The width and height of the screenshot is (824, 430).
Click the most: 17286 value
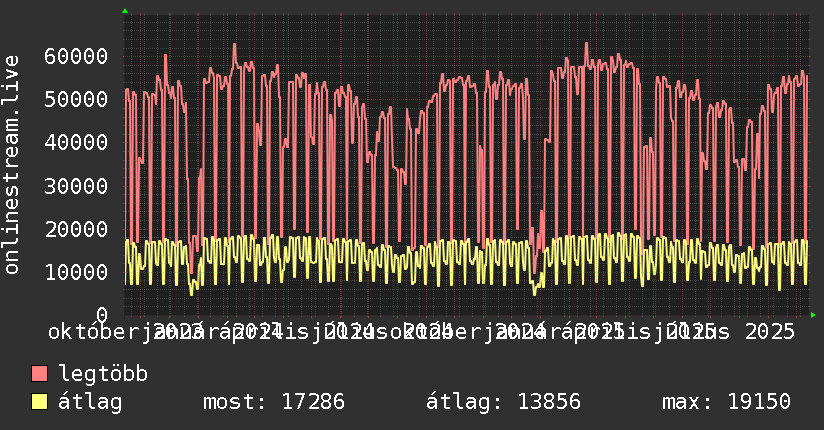(x=274, y=402)
